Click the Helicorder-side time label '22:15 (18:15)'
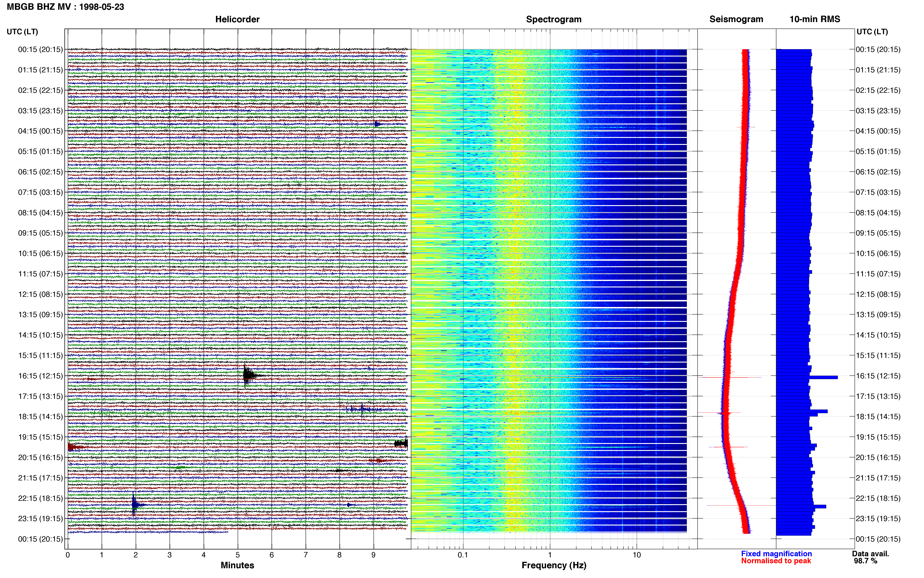 [x=41, y=498]
